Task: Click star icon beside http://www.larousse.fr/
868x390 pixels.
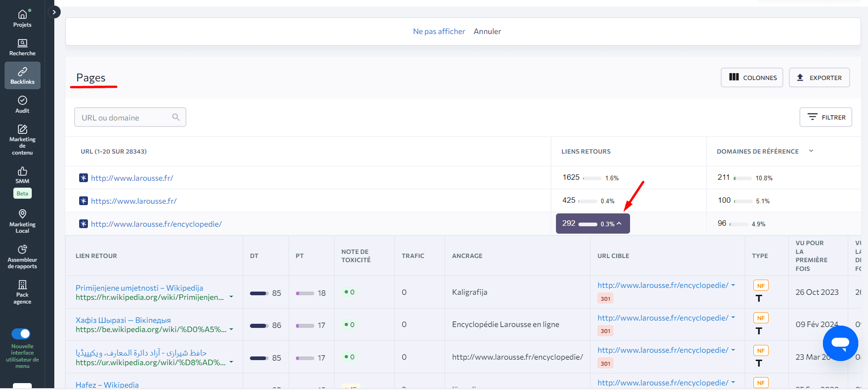Action: point(83,178)
